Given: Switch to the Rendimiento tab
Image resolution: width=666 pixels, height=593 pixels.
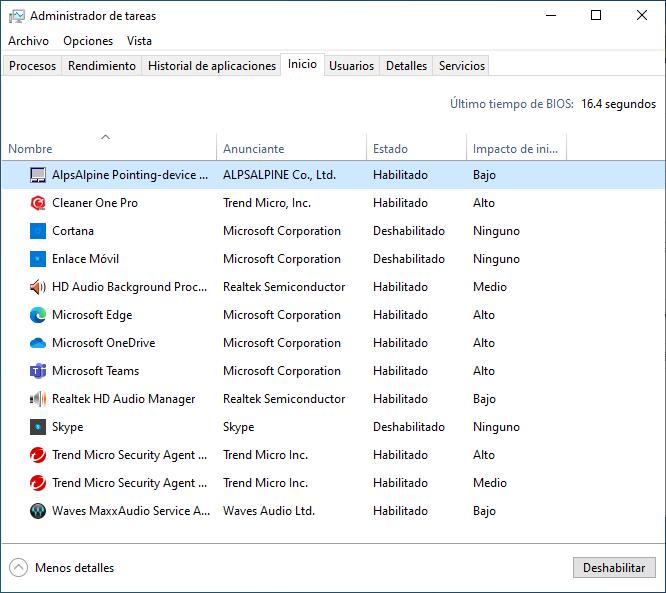Looking at the screenshot, I should tap(101, 66).
